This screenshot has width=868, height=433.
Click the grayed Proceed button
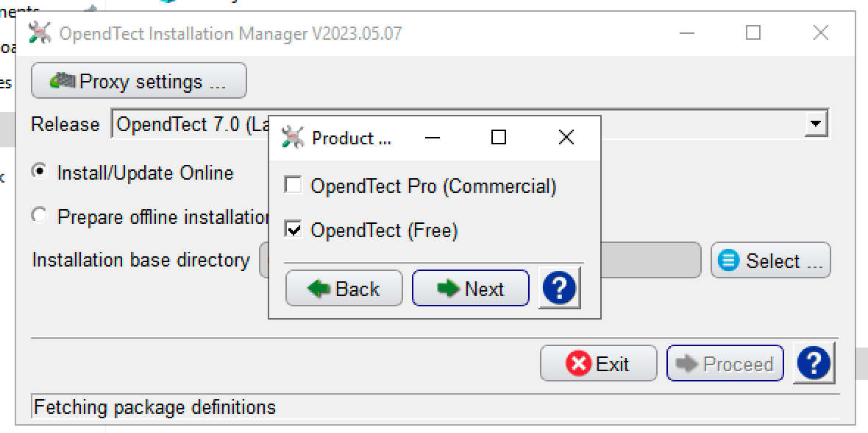[x=725, y=364]
